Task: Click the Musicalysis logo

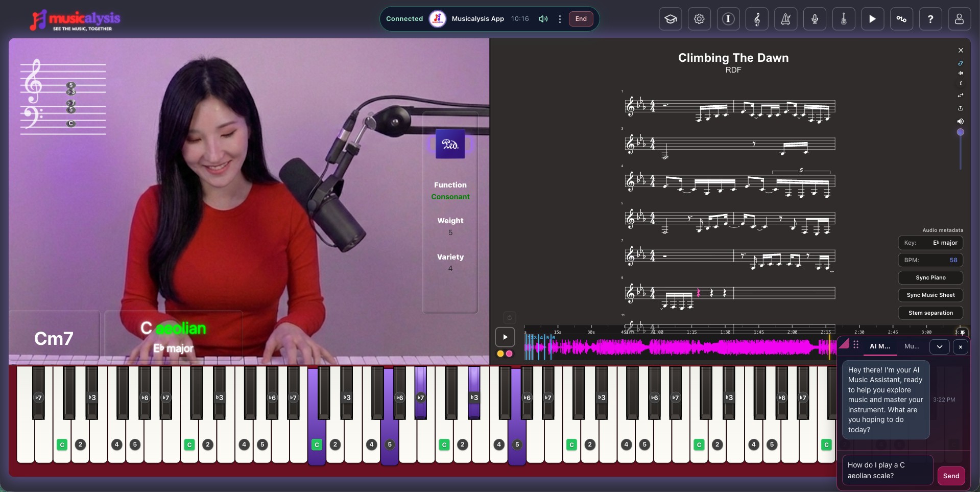Action: (x=75, y=20)
